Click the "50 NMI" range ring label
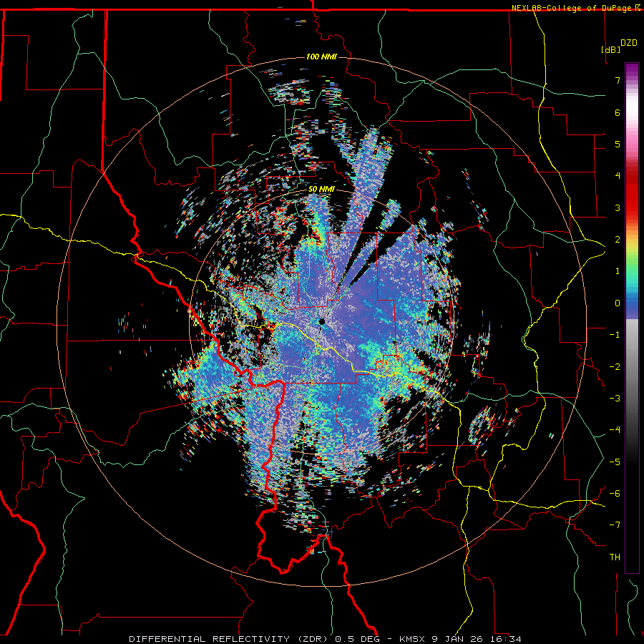Image resolution: width=644 pixels, height=644 pixels. click(321, 190)
